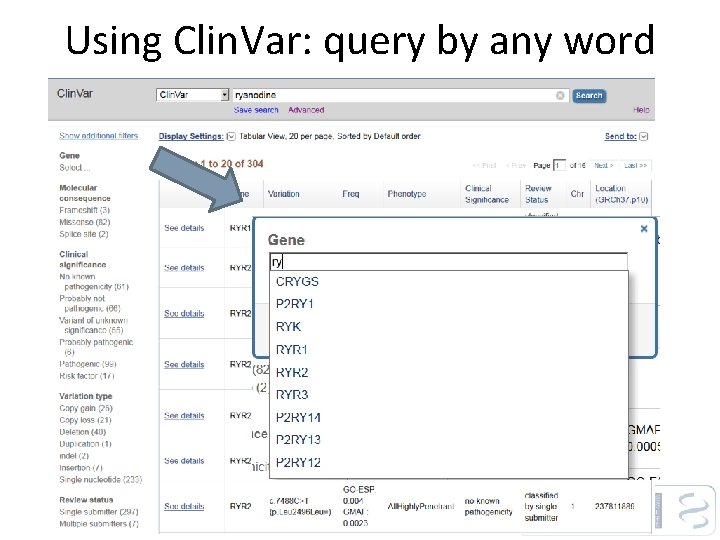Filter by Splice site (2)
The height and width of the screenshot is (540, 720).
point(84,234)
